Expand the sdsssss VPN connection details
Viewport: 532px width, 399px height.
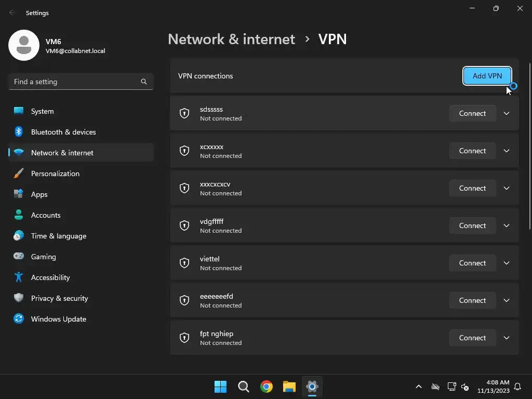point(507,113)
